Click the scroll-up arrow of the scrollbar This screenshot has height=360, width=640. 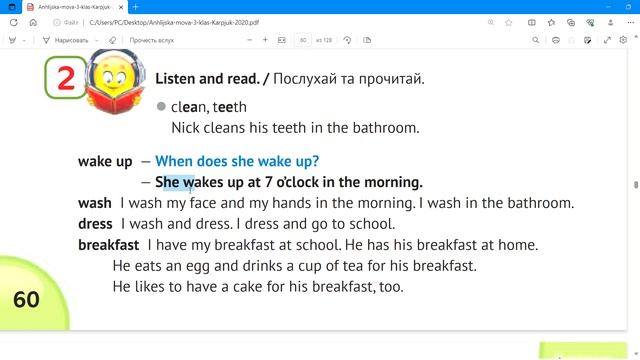pyautogui.click(x=636, y=37)
